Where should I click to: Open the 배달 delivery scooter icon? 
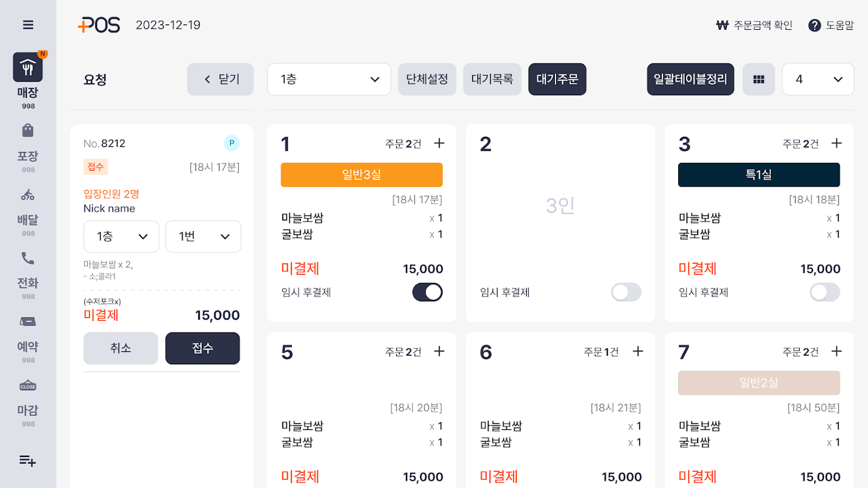(28, 195)
